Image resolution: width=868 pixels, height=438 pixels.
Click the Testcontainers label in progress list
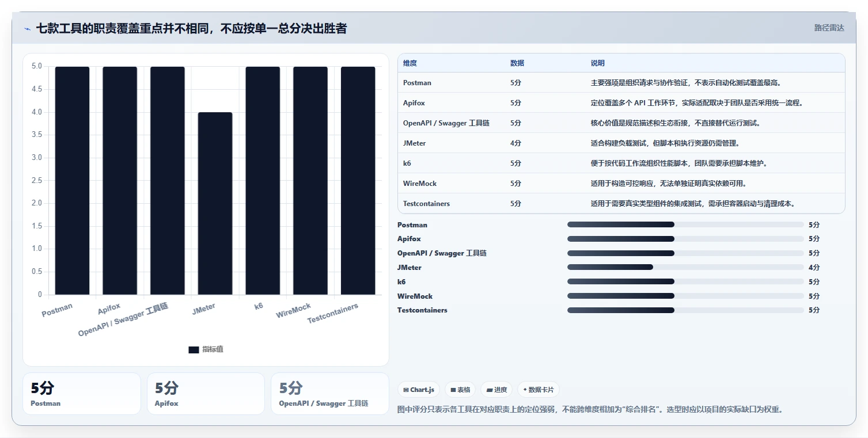(422, 310)
